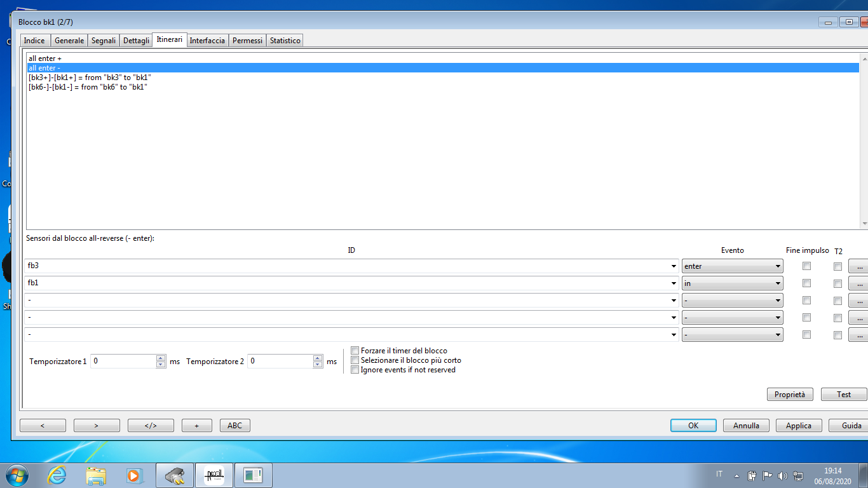The height and width of the screenshot is (488, 868).
Task: Switch to the Segnali tab
Action: [x=104, y=41]
